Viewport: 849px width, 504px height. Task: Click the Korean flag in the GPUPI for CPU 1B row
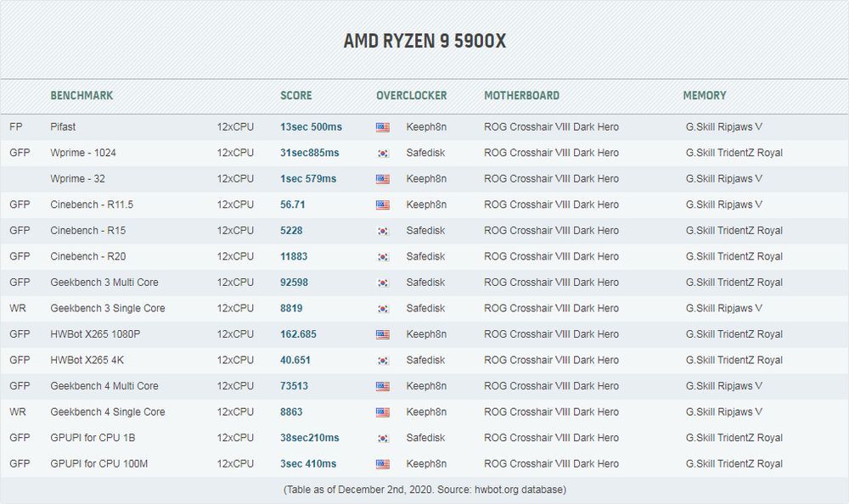[x=382, y=439]
